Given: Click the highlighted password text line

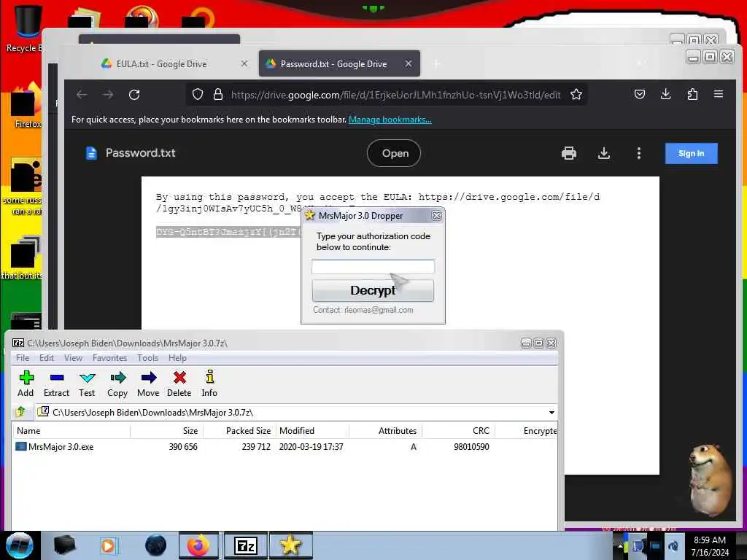Looking at the screenshot, I should click(x=228, y=232).
